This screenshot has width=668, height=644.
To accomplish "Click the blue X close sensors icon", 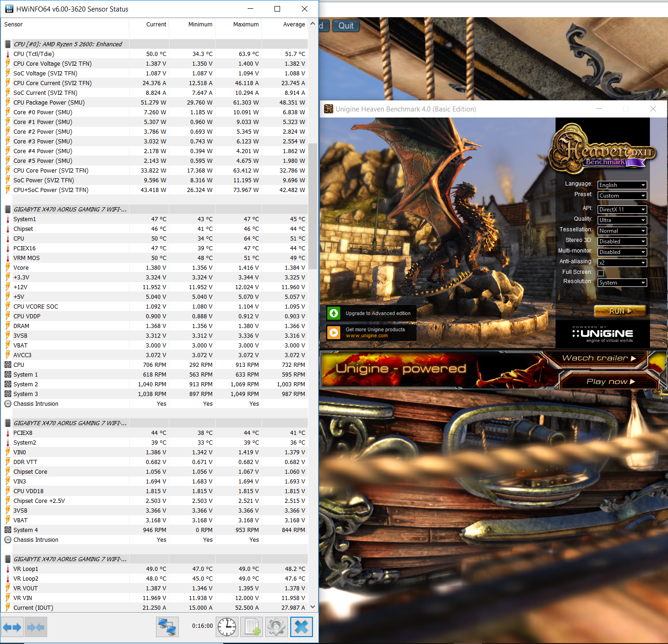I will point(301,627).
